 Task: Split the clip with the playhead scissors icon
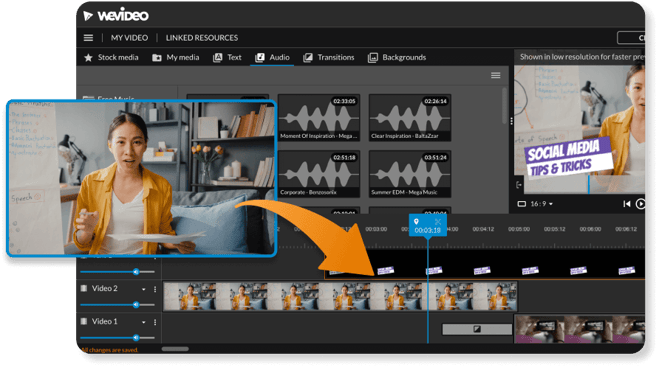438,222
